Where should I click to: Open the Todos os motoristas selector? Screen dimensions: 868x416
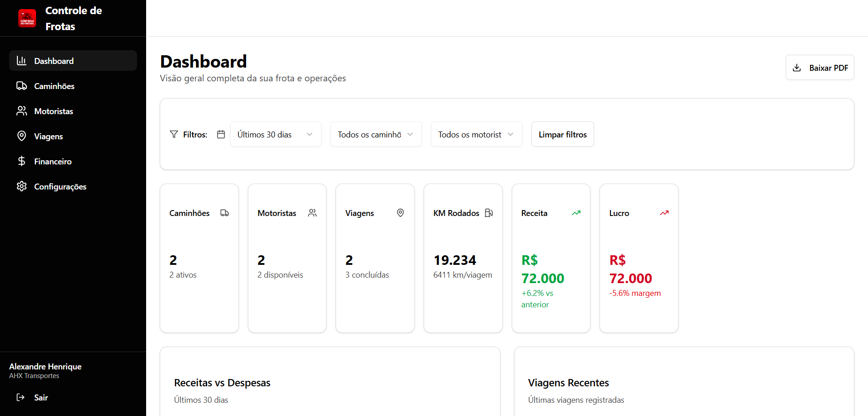tap(476, 134)
